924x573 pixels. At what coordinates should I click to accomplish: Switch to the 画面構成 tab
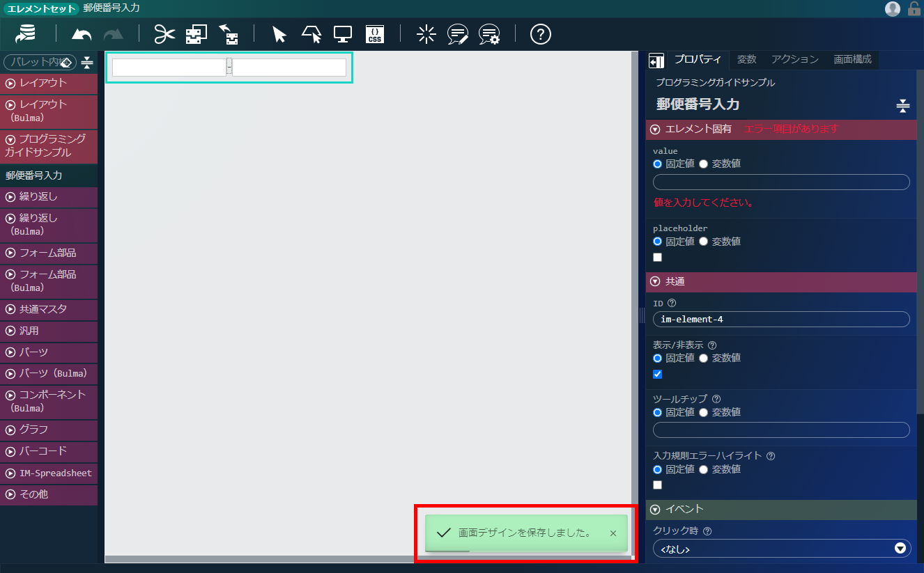(853, 60)
